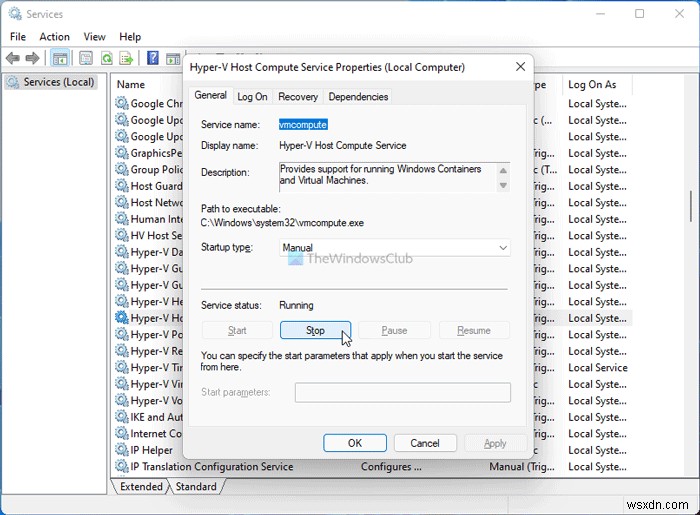700x515 pixels.
Task: Click 'Manual (Trig...' startup type cell
Action: click(522, 466)
